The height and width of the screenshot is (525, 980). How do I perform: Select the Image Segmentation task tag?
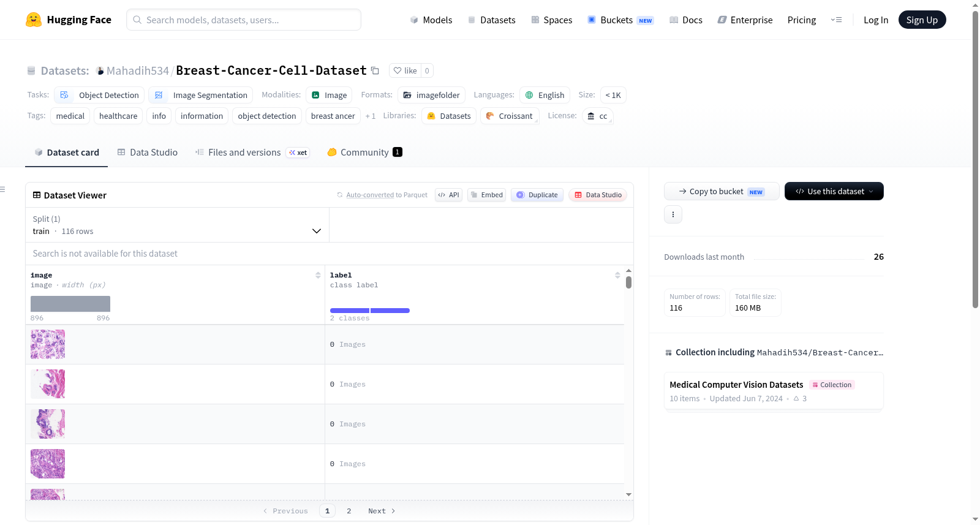201,95
